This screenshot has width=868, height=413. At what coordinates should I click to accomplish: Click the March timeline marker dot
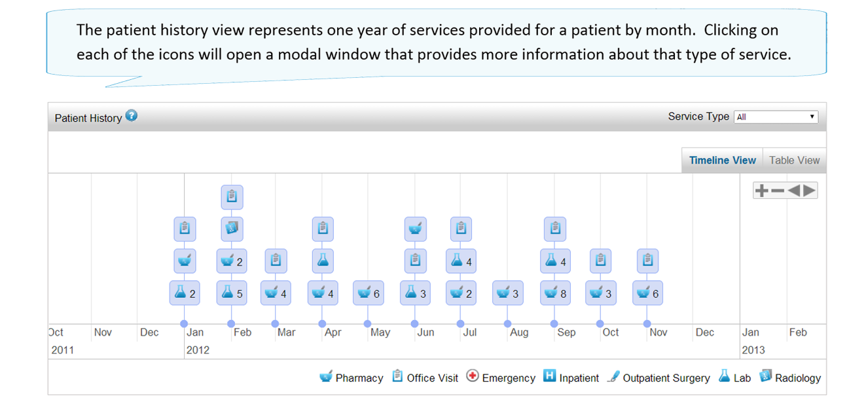click(275, 323)
